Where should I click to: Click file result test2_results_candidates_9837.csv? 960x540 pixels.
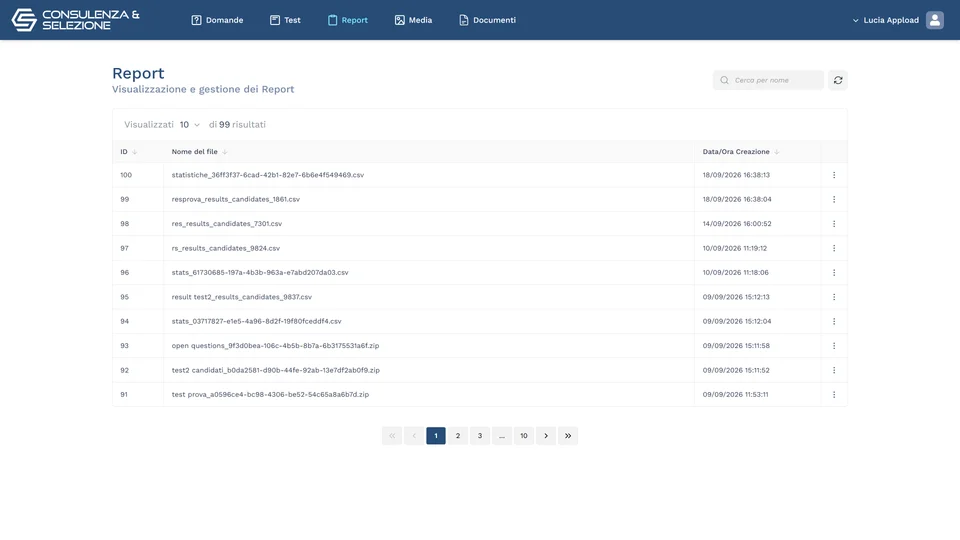coord(241,297)
